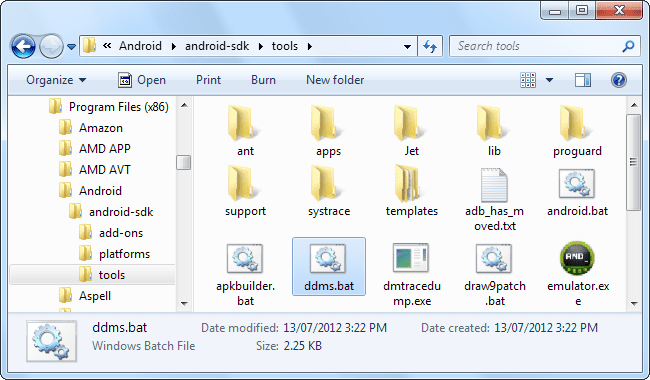This screenshot has width=650, height=380.
Task: Click the Size value 2.25 KB
Action: [x=303, y=346]
